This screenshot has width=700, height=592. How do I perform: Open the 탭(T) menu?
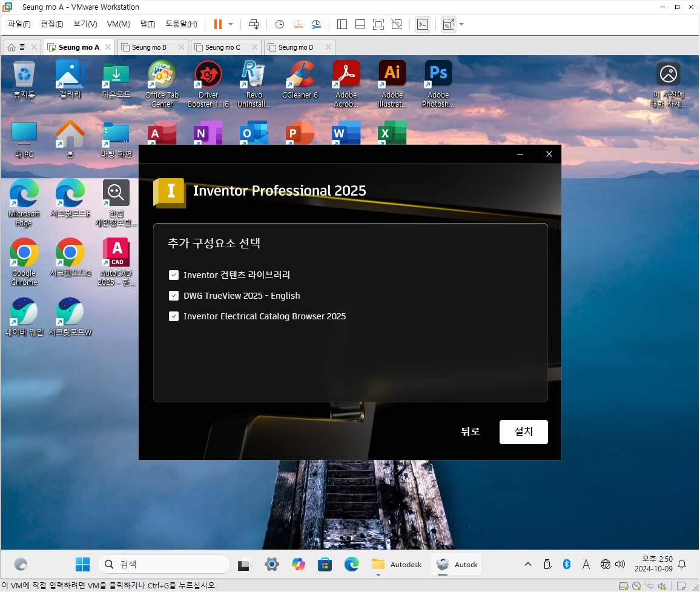click(147, 24)
